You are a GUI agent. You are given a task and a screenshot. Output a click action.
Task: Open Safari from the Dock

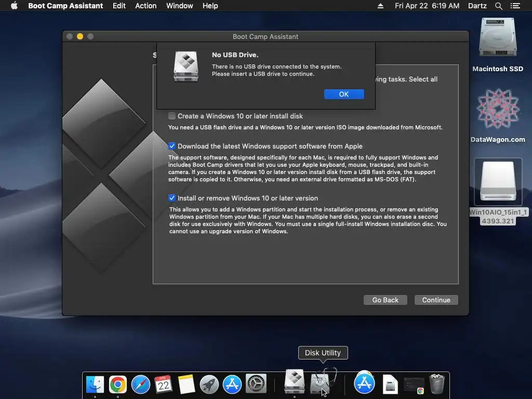point(141,384)
